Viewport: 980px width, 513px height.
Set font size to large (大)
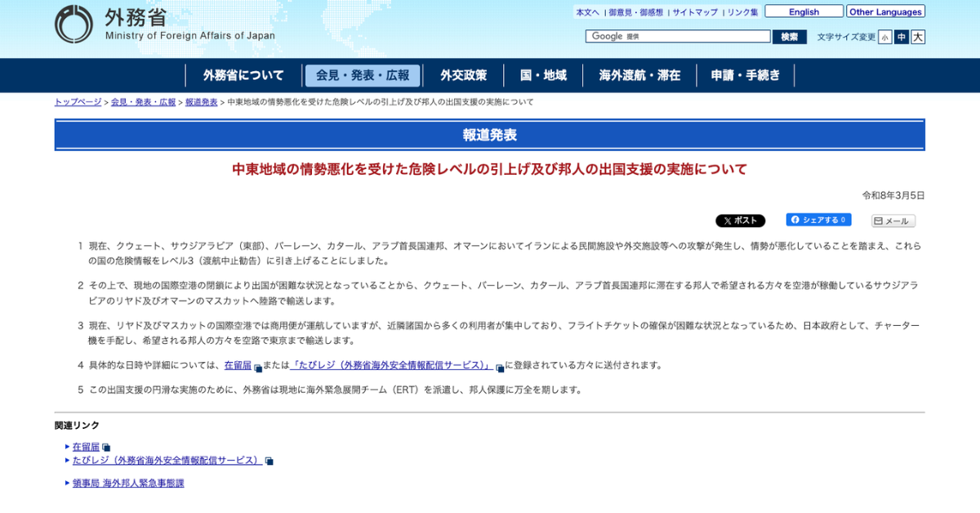pyautogui.click(x=918, y=37)
